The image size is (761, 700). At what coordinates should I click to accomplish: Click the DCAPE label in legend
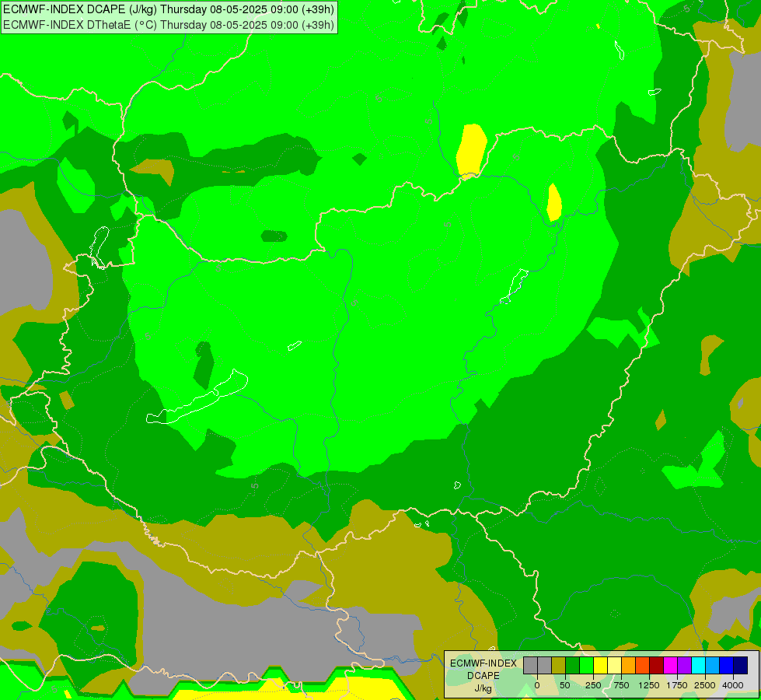coord(483,676)
